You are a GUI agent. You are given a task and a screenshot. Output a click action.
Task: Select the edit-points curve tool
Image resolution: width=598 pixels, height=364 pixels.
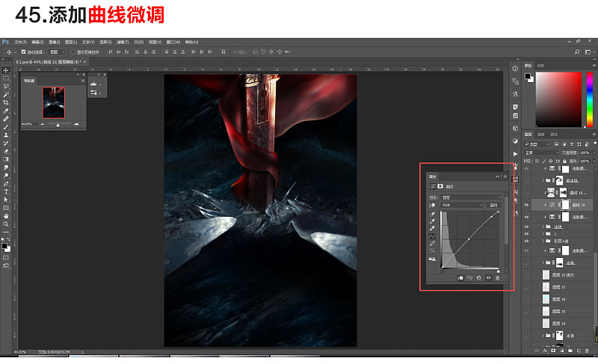[x=432, y=236]
